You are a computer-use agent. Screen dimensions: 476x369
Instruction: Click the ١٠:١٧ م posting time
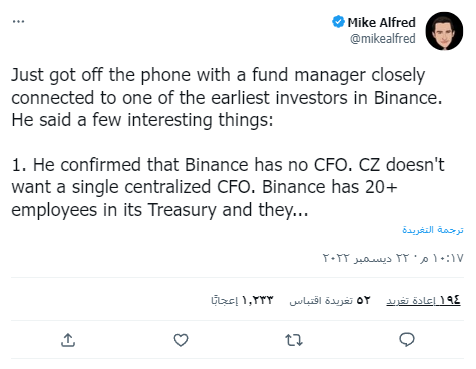point(442,258)
